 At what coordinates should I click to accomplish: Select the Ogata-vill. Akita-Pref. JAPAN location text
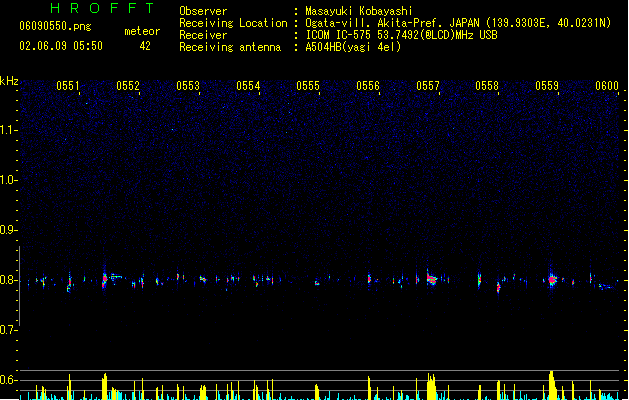[x=458, y=23]
